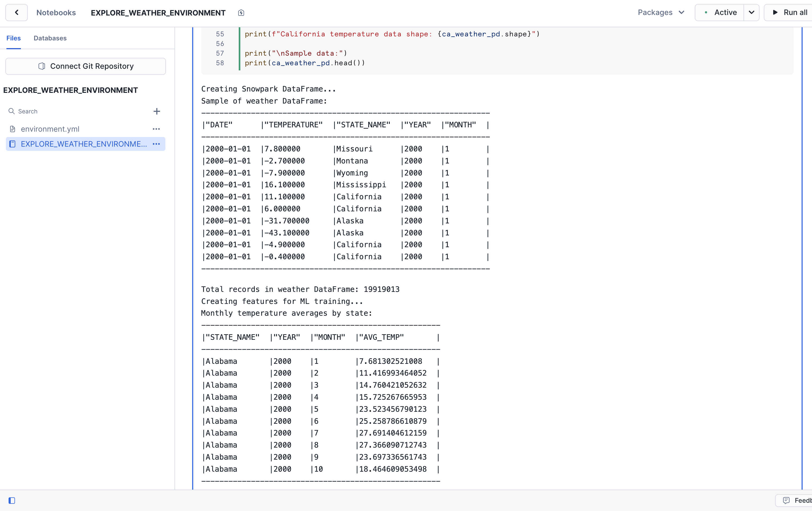Click the Git repository icon
This screenshot has height=511, width=812.
42,66
